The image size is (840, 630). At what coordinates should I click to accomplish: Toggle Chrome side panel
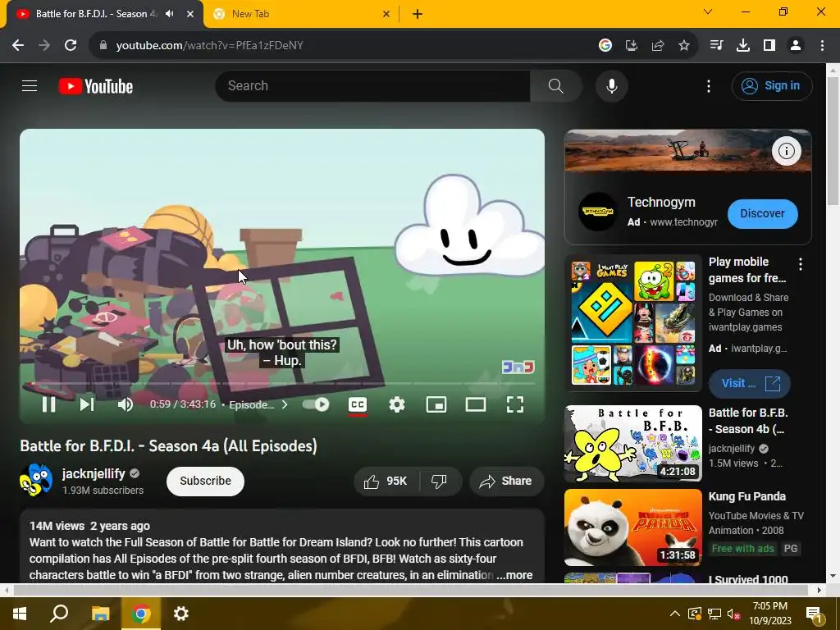tap(769, 46)
